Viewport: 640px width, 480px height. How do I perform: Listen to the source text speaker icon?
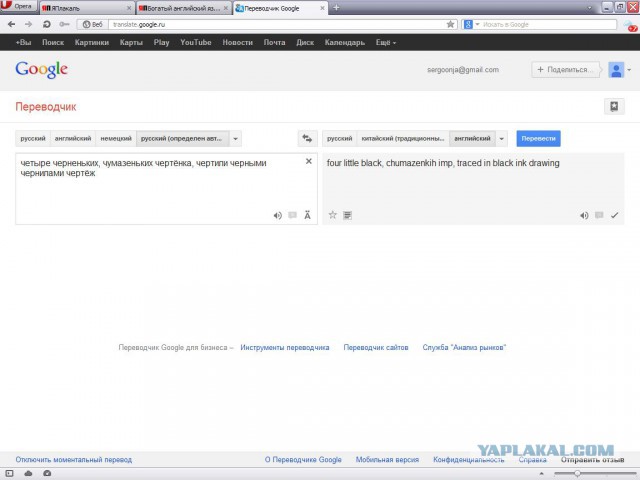pos(278,216)
